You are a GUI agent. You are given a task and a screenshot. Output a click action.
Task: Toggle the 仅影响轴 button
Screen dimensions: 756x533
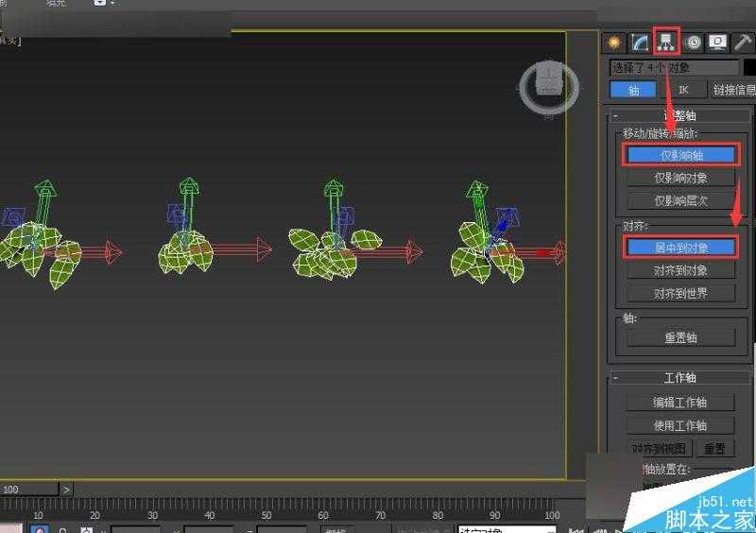[x=680, y=155]
